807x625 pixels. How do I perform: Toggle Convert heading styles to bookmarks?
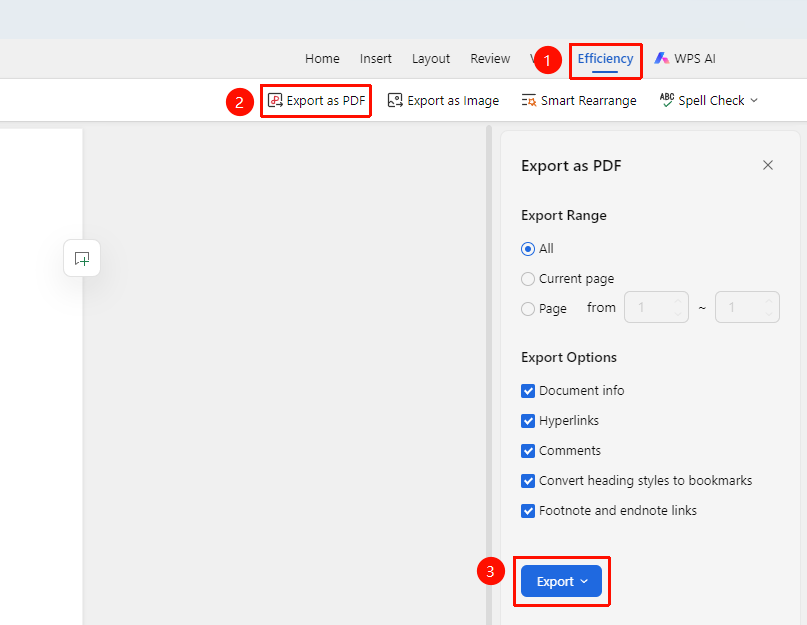528,481
